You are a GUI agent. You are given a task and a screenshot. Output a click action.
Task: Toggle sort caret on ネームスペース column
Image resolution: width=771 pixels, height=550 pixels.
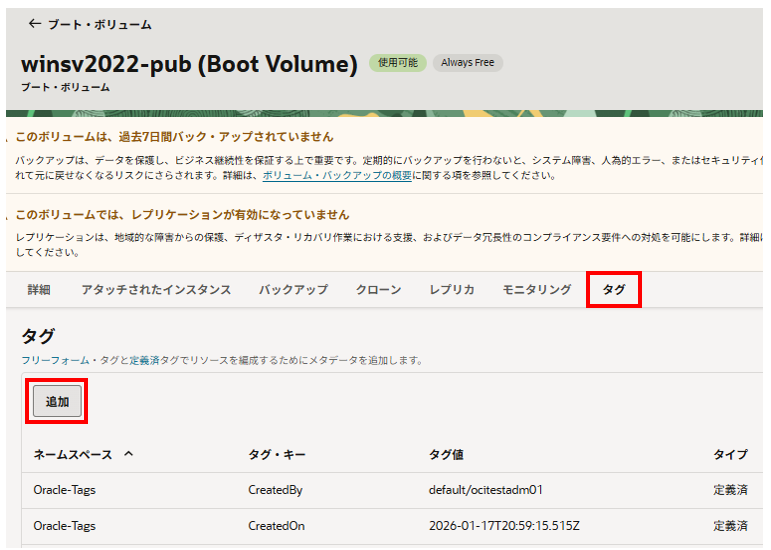coord(128,454)
